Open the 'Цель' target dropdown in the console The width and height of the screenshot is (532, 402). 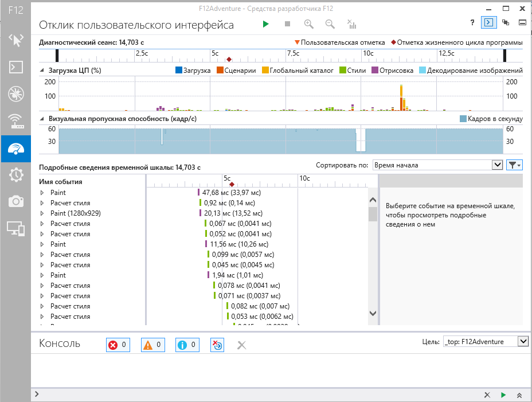(x=486, y=341)
